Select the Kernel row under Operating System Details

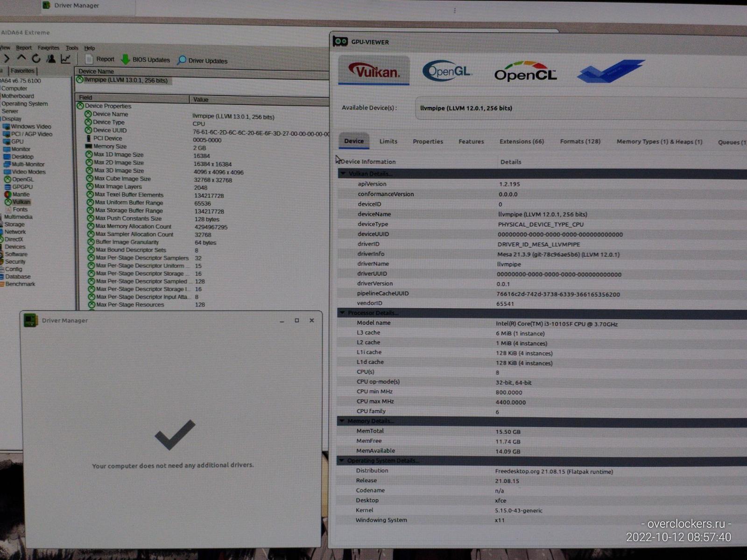(x=541, y=510)
